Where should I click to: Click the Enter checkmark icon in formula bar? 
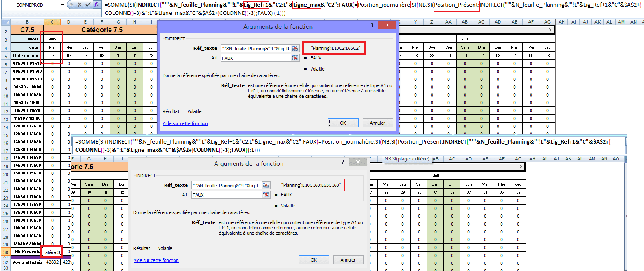(x=87, y=5)
